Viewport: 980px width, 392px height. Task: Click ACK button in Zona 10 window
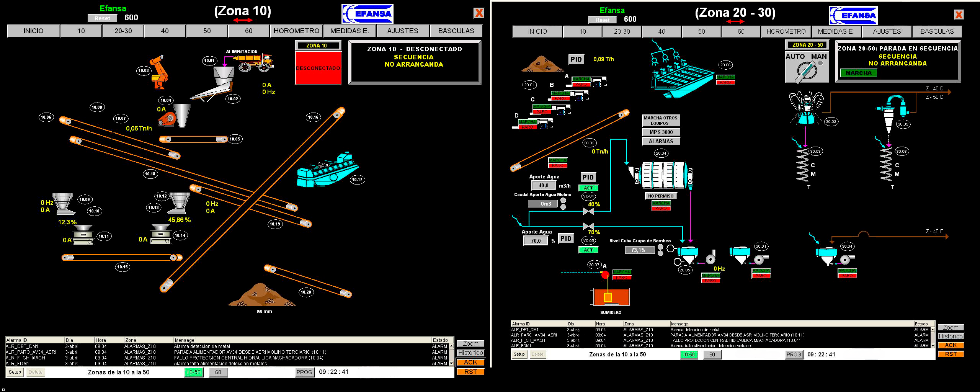click(x=470, y=362)
